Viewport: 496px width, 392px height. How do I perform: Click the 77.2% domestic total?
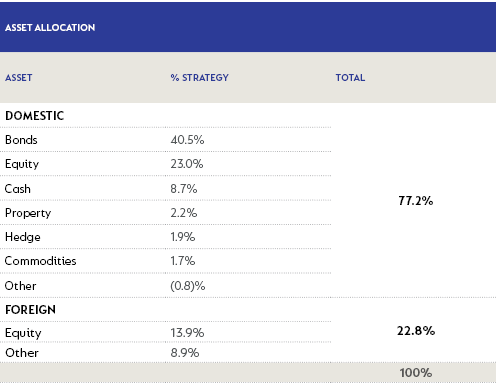click(x=416, y=201)
